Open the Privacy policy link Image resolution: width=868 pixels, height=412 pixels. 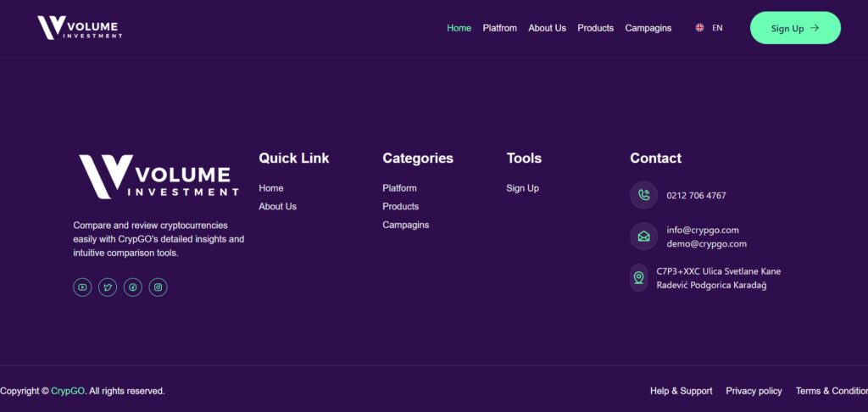pyautogui.click(x=754, y=391)
